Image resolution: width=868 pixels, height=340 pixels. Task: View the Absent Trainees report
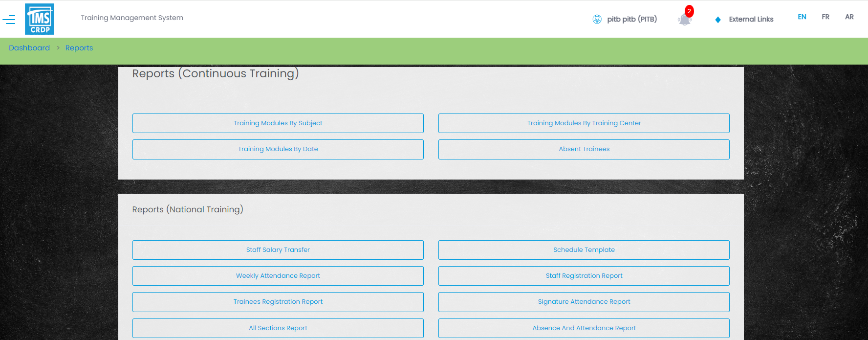click(584, 149)
